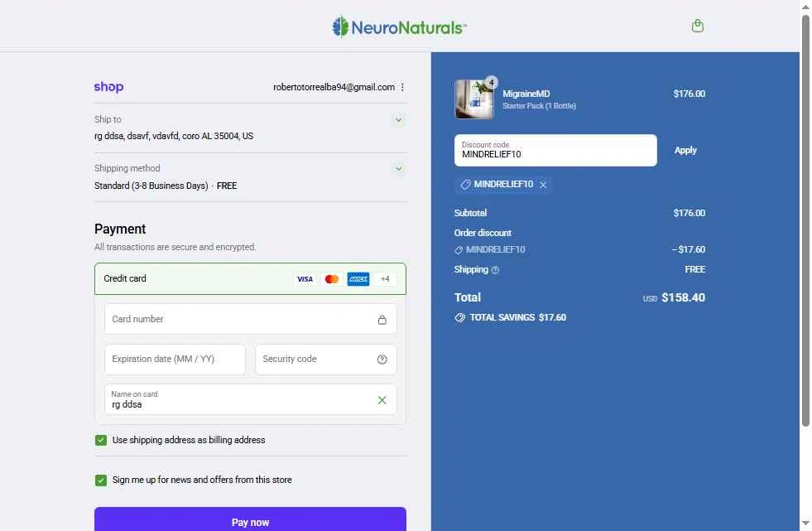
Task: Show the +4 more payment methods
Action: coord(385,279)
